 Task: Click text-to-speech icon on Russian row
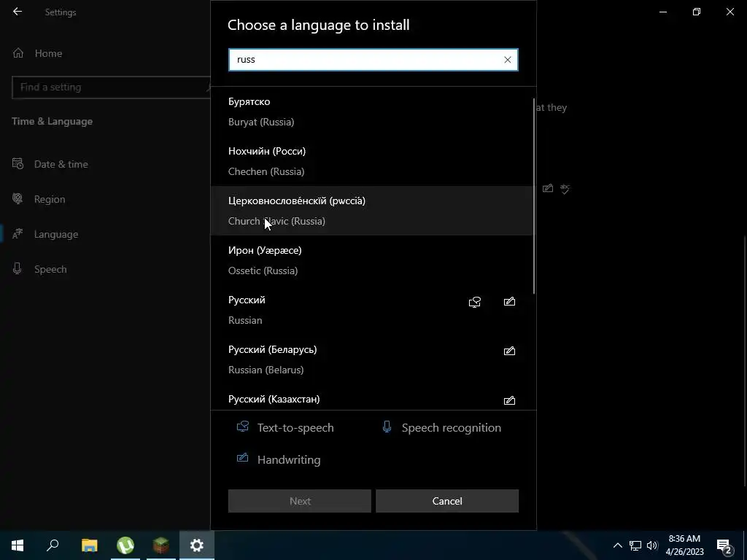coord(475,302)
